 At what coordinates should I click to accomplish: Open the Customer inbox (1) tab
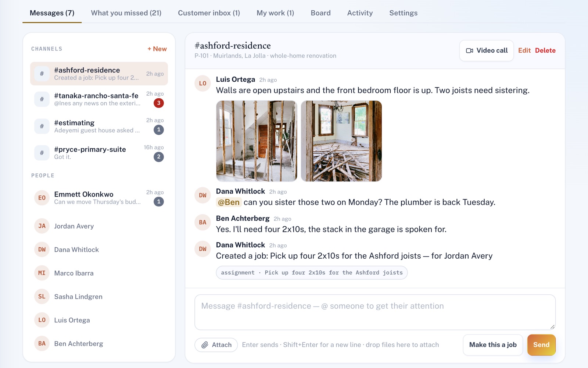point(209,13)
